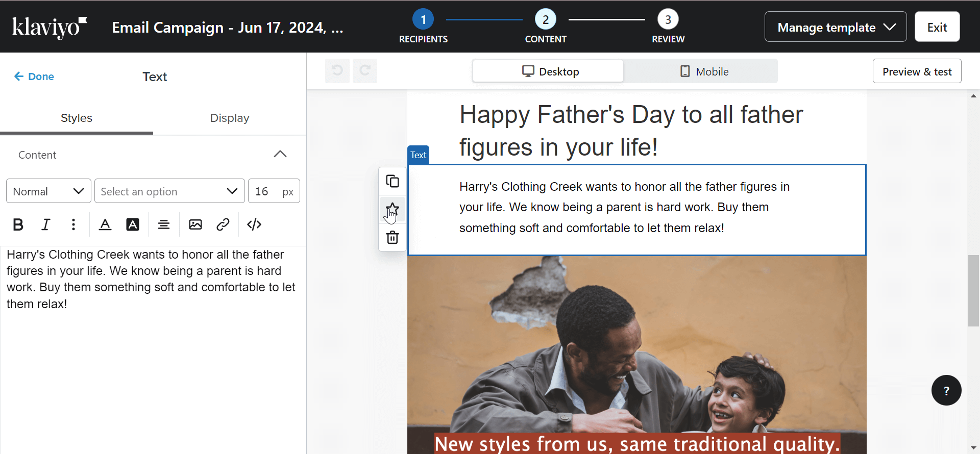Open the font 'Select an option' dropdown
Image resolution: width=980 pixels, height=454 pixels.
tap(169, 191)
